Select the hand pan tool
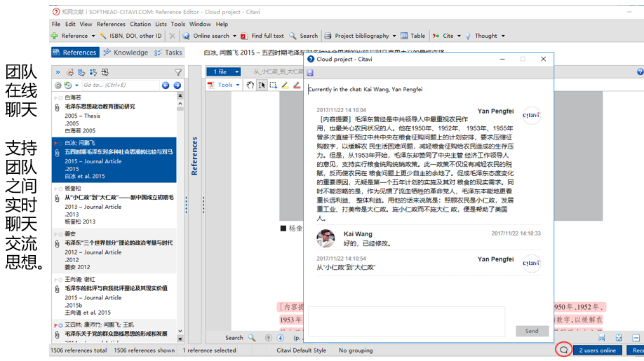This screenshot has height=361, width=644. pos(250,85)
